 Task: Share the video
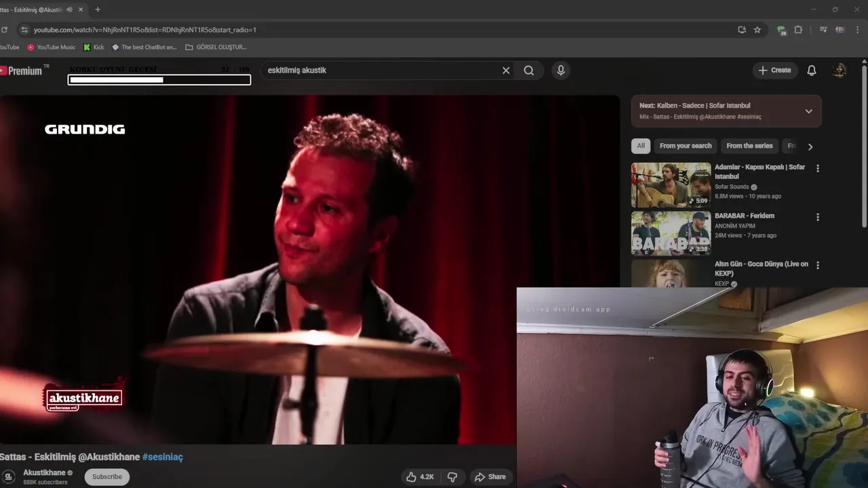[490, 477]
